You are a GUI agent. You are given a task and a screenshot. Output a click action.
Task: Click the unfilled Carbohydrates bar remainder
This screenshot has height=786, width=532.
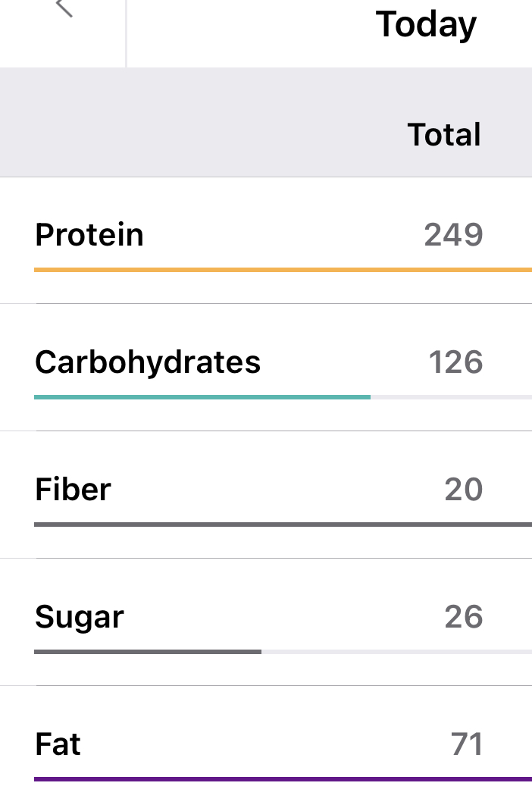(x=451, y=396)
